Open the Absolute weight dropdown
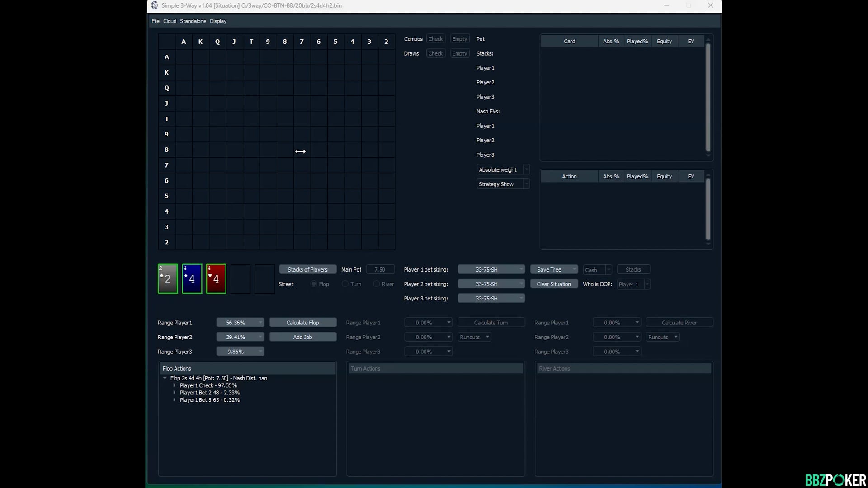This screenshot has height=488, width=868. [x=503, y=170]
